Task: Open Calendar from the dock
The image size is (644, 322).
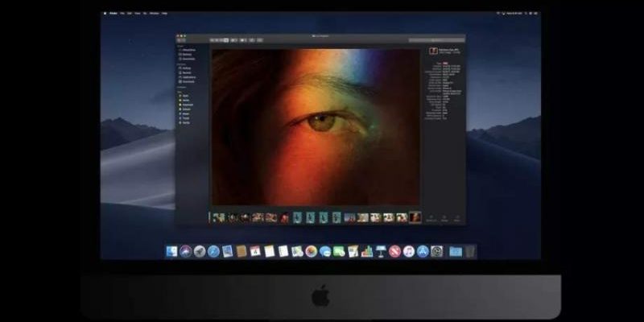Action: coord(255,251)
